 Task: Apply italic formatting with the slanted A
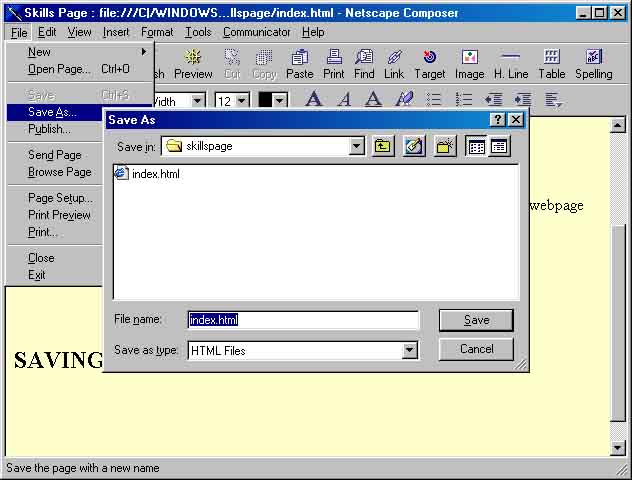[344, 99]
